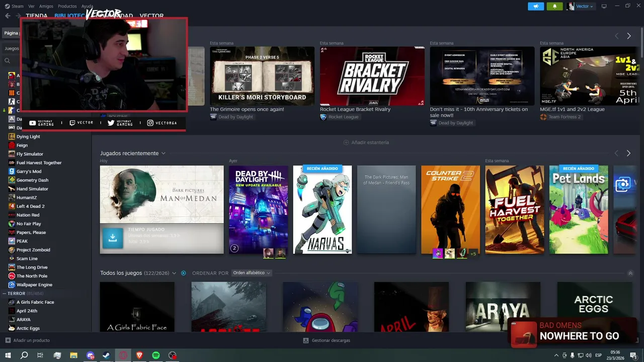Switch to Big Picture mode monitor icon
Screen dimensions: 644x362
(604, 6)
